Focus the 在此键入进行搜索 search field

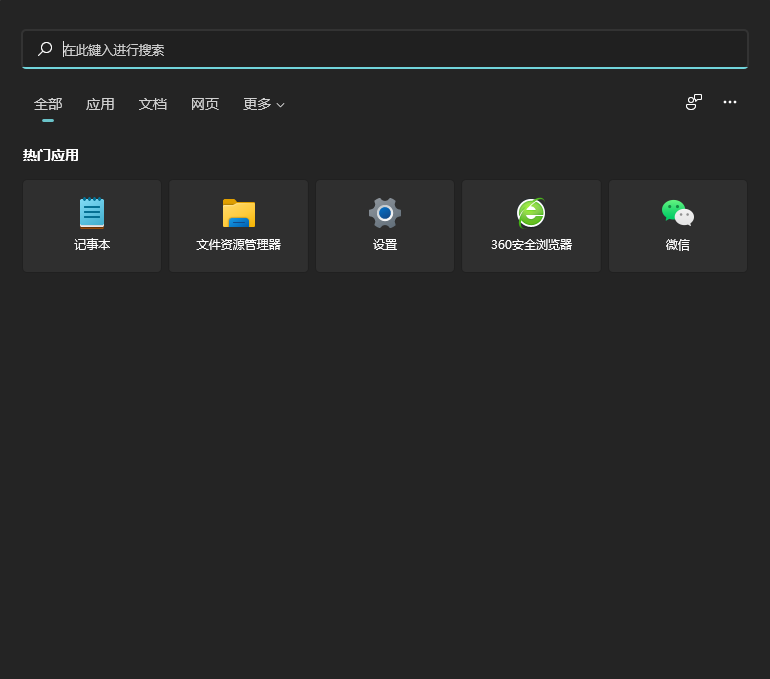click(400, 49)
